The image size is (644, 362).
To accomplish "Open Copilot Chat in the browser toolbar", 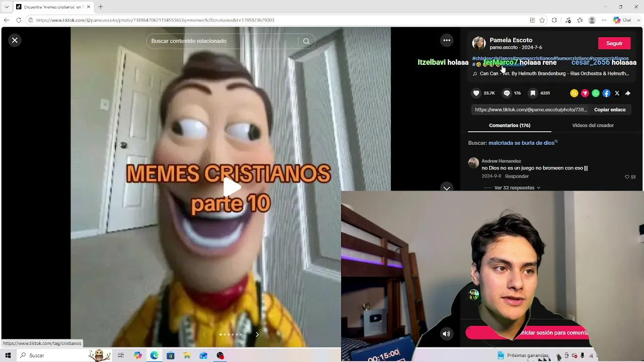I will 622,20.
